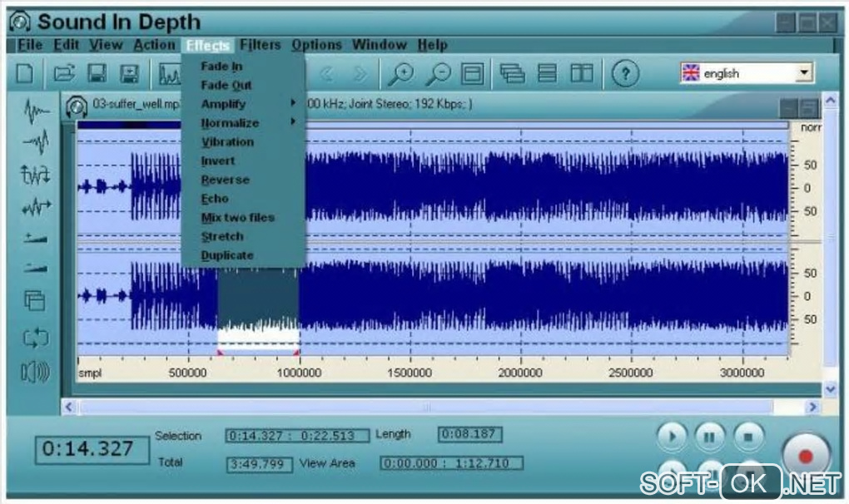This screenshot has width=849, height=504.
Task: Pause playback with the pause button
Action: [709, 436]
